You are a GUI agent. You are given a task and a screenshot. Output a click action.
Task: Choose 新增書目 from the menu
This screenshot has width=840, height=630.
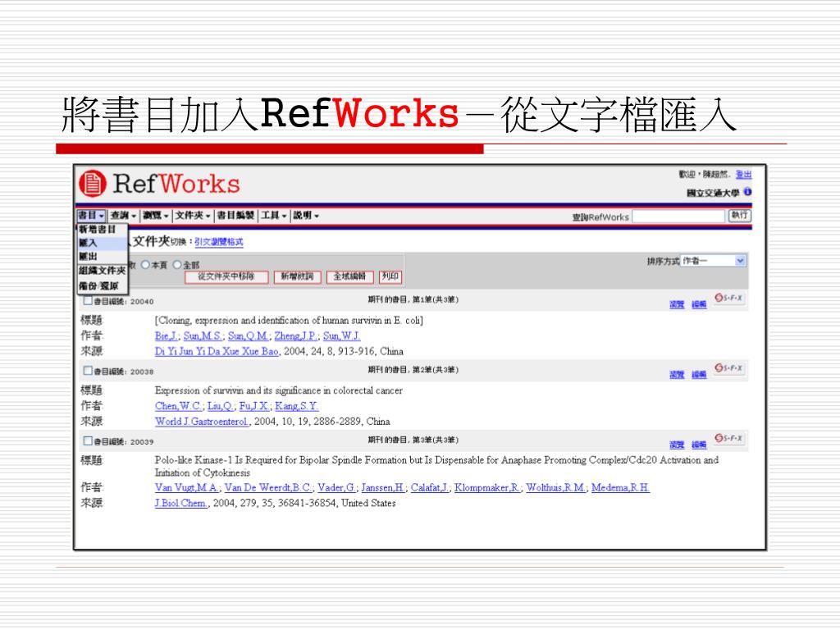pos(103,230)
